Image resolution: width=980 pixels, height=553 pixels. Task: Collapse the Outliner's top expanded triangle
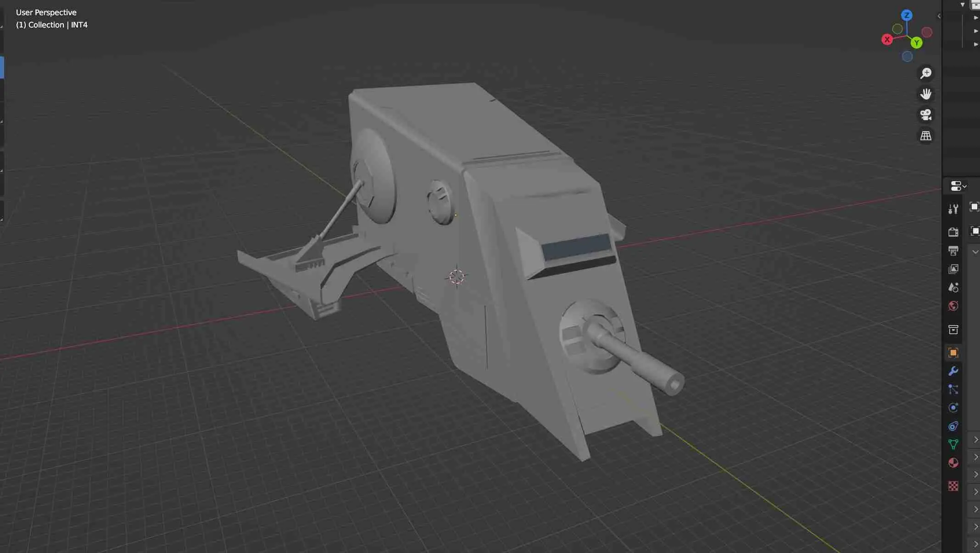point(963,5)
